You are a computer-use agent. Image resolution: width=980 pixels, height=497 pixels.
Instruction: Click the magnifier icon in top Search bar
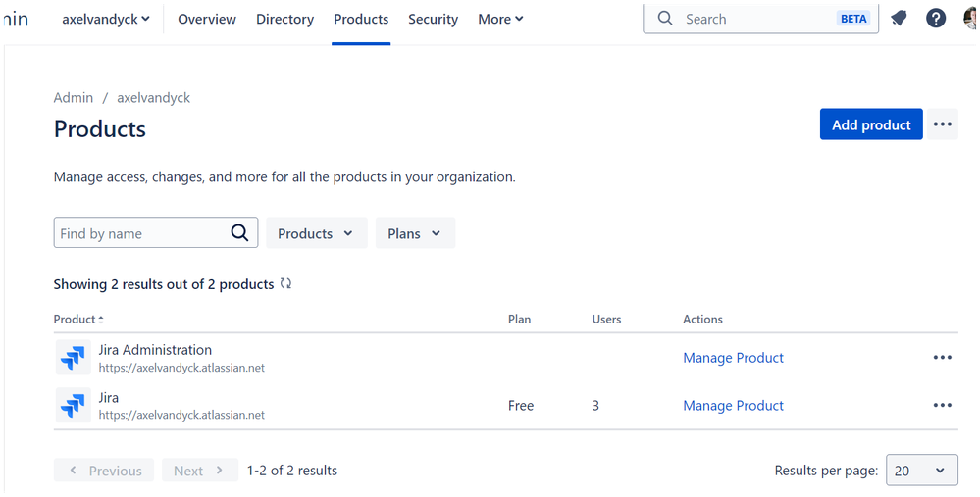pyautogui.click(x=665, y=18)
